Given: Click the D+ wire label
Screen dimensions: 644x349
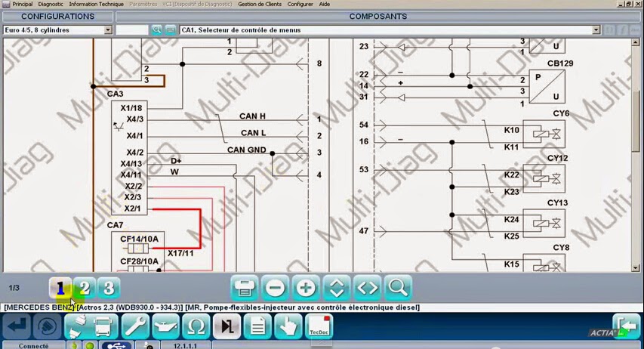Looking at the screenshot, I should (x=176, y=161).
